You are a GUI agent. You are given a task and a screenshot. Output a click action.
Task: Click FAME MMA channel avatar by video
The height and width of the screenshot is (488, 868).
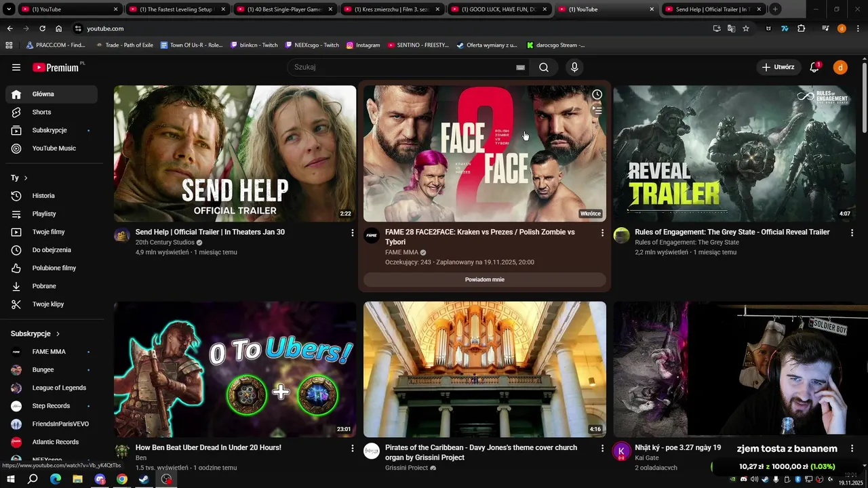pos(372,235)
